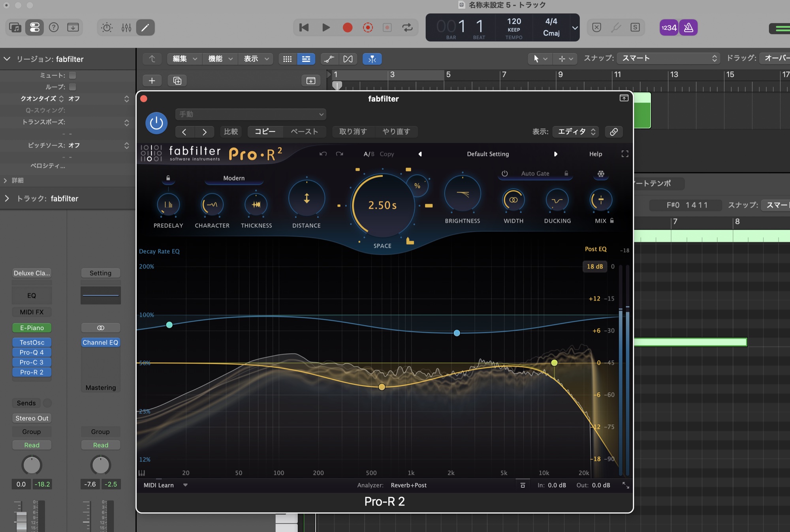The image size is (790, 532).
Task: Start playback with the Play button
Action: click(x=326, y=27)
